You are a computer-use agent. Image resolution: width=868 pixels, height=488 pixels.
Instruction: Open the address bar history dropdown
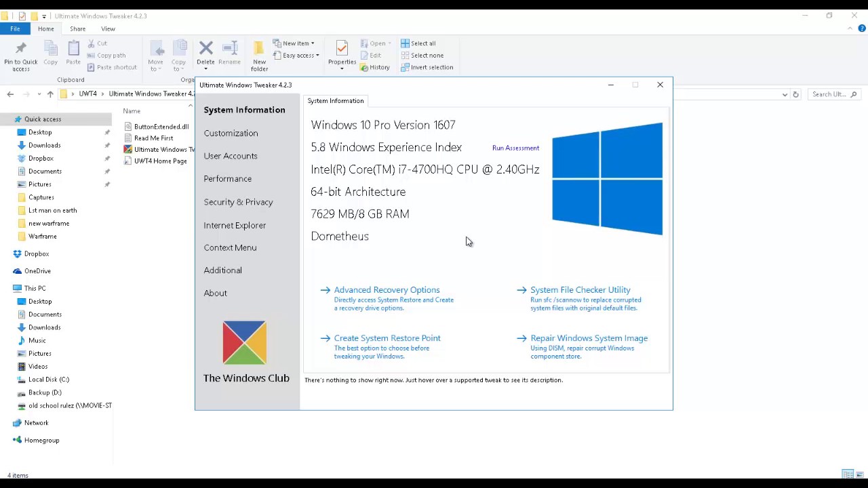click(x=785, y=94)
